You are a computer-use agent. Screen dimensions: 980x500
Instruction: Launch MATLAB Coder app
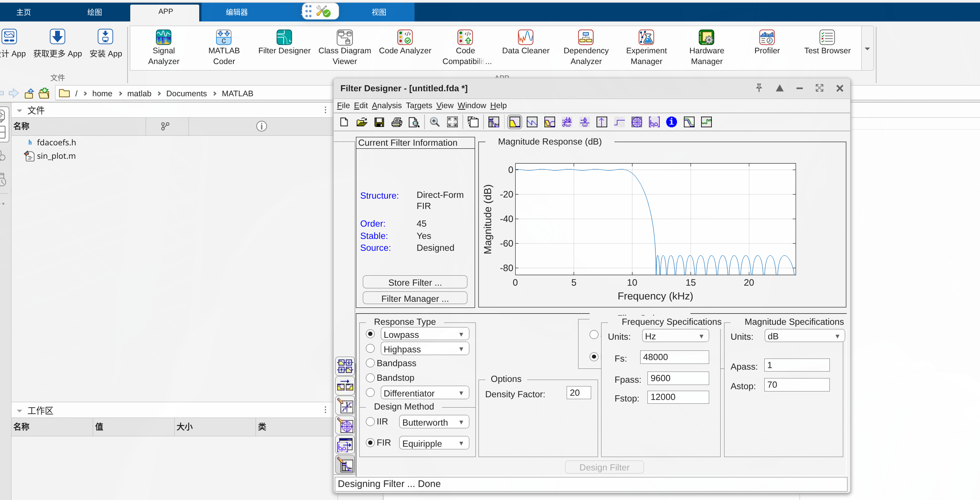(x=224, y=48)
